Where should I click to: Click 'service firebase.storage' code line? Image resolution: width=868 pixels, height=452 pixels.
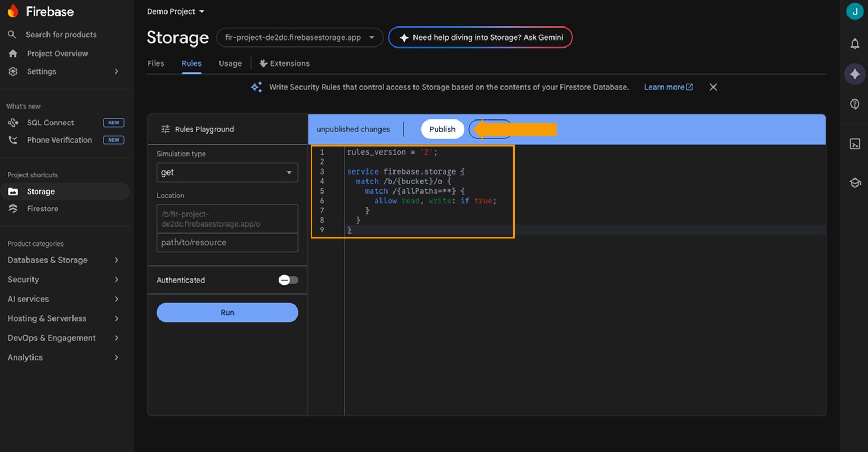coord(405,171)
